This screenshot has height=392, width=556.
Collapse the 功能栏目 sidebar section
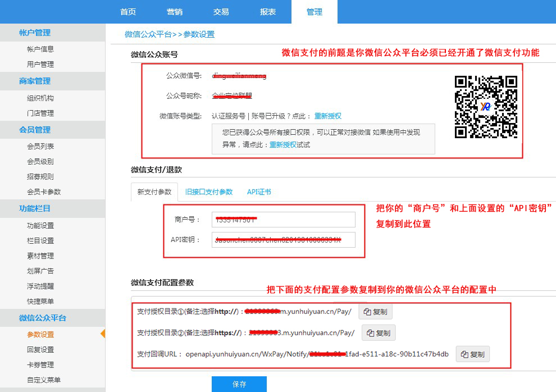point(52,208)
